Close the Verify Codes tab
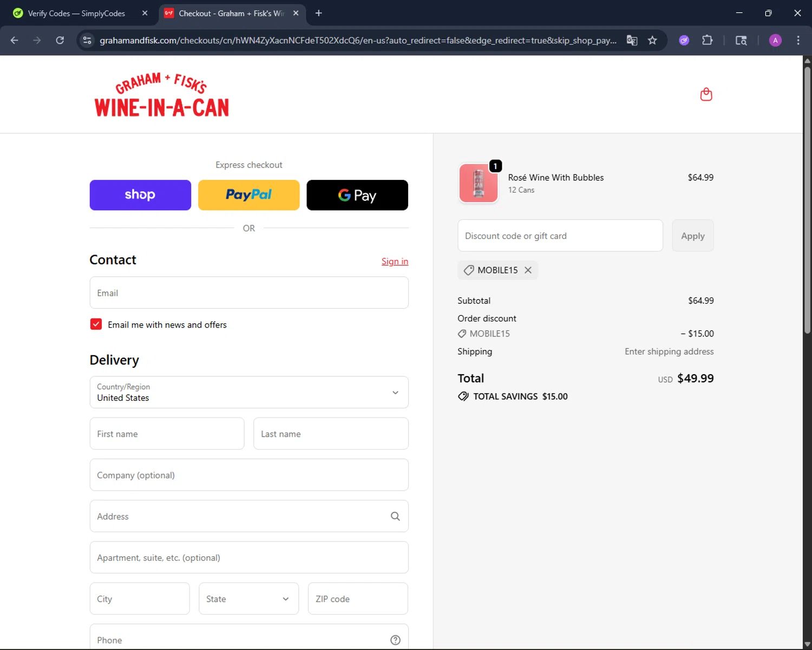 (x=145, y=13)
